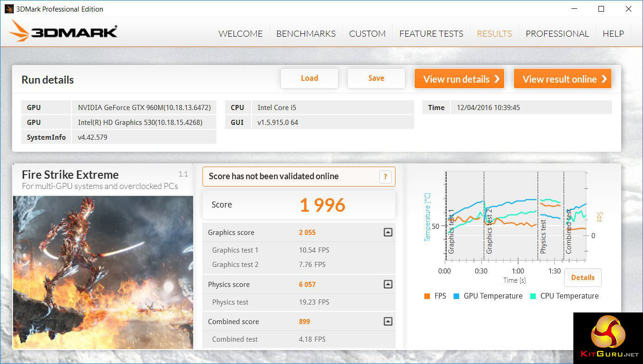Click the Graphics score value 2 055

pos(307,233)
